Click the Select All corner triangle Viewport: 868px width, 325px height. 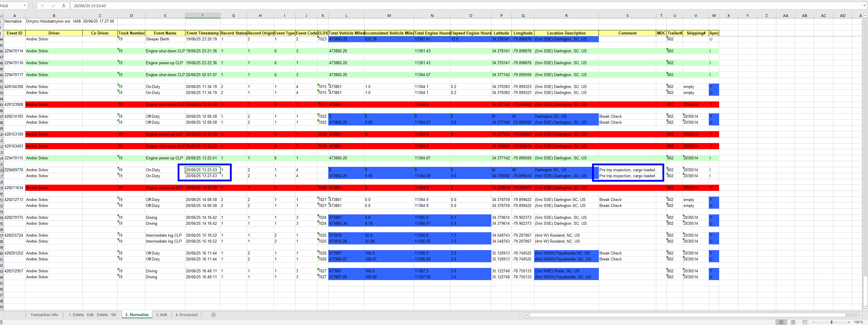pos(1,15)
